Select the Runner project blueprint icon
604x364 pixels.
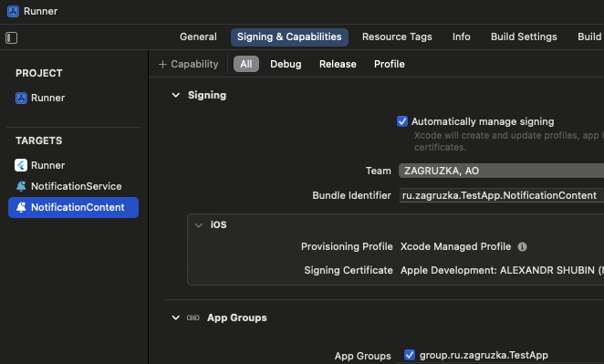[x=21, y=98]
